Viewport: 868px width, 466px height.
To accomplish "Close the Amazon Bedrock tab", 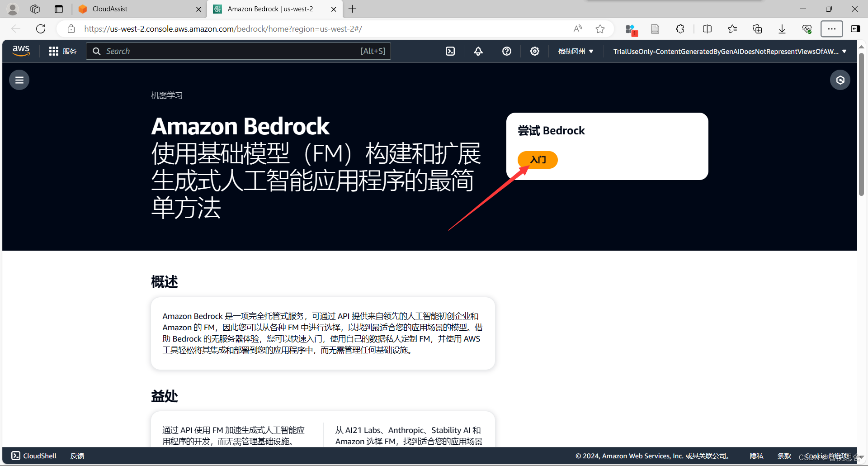I will [334, 9].
